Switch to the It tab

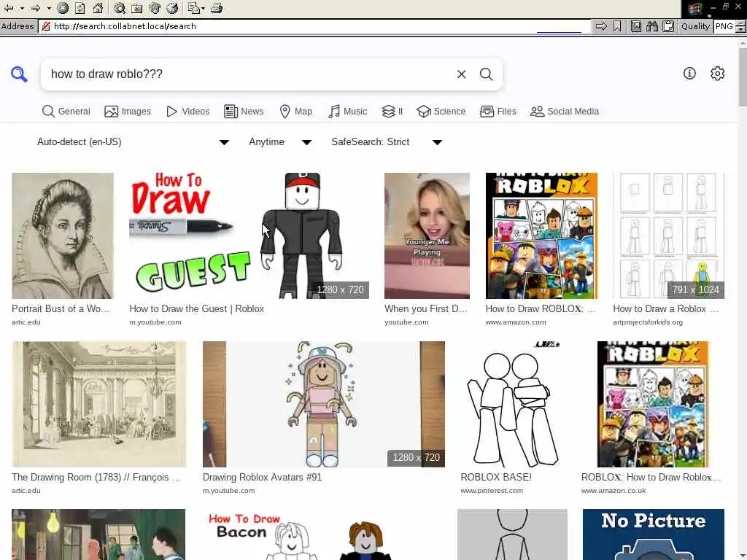392,112
